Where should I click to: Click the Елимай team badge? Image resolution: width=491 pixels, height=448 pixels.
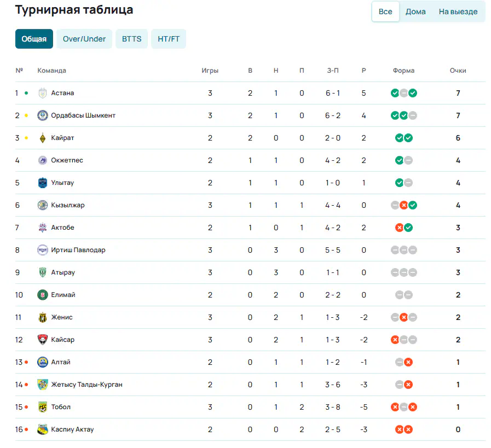43,295
